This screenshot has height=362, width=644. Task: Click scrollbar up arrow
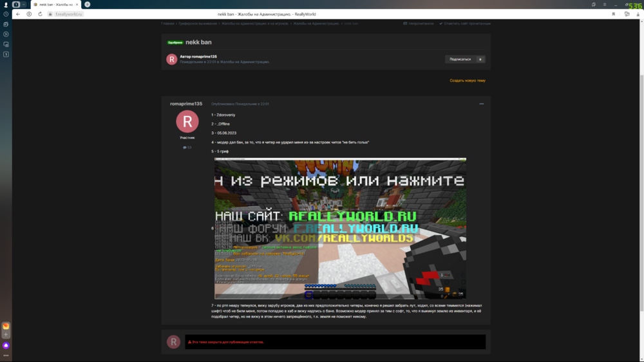[x=641, y=21]
